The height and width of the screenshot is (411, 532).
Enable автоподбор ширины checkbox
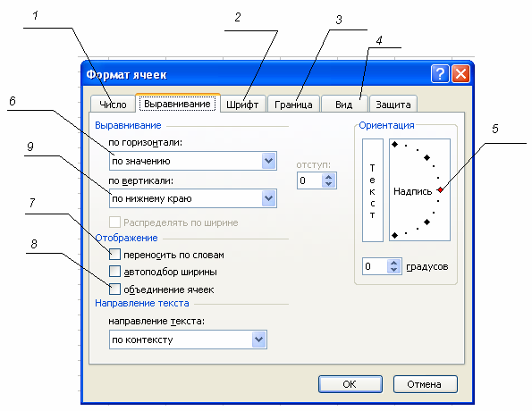point(114,272)
